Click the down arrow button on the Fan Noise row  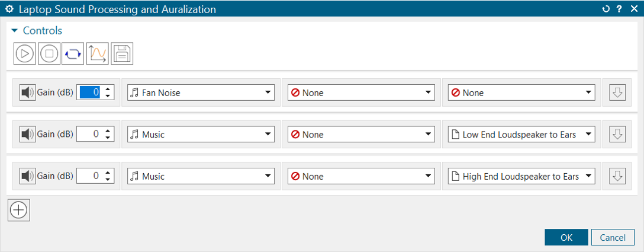(x=617, y=92)
